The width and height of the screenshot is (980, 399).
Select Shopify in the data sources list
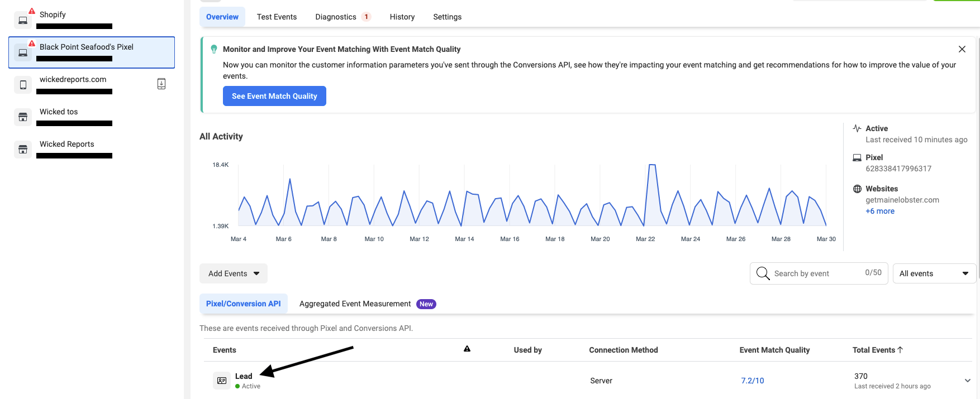click(x=92, y=20)
